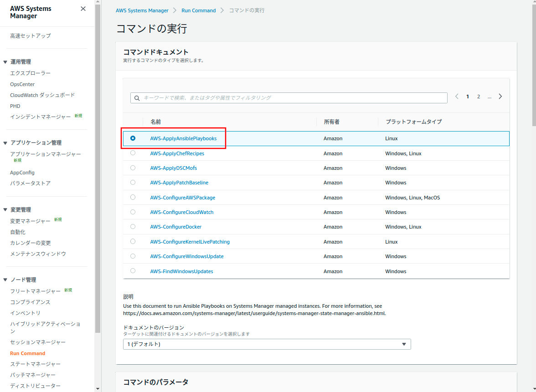Viewport: 536px width, 392px height.
Task: Select AWS-ConfigureDocker radio button
Action: click(133, 226)
